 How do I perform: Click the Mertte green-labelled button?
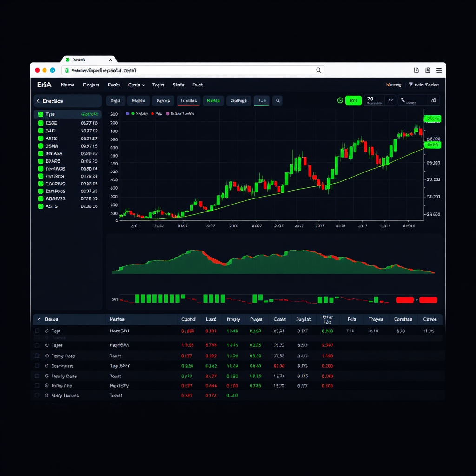[x=213, y=100]
